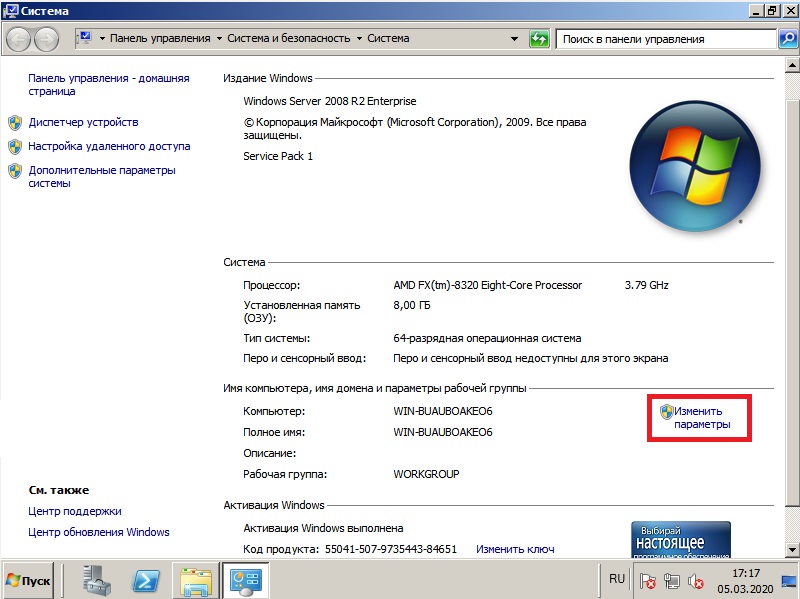Open Server Manager from the taskbar

96,581
